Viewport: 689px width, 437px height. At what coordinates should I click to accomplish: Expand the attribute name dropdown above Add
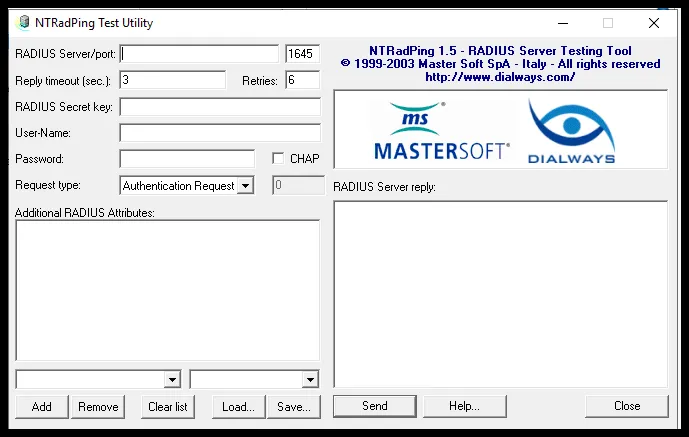coord(172,379)
